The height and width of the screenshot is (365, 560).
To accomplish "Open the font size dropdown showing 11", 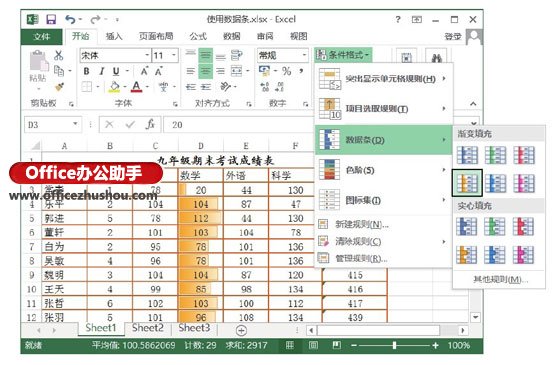I will pyautogui.click(x=174, y=55).
